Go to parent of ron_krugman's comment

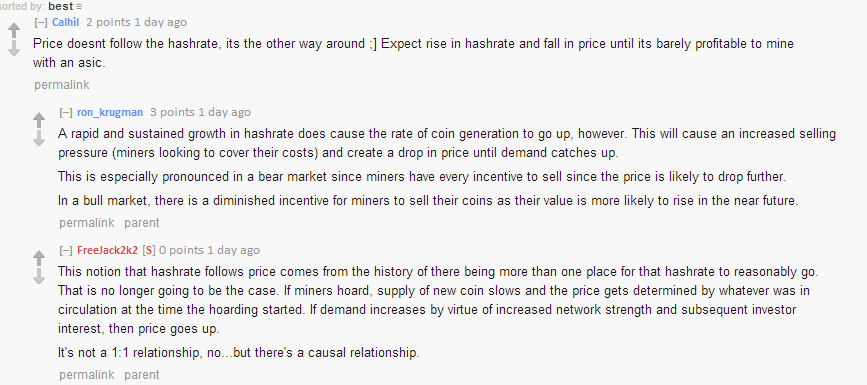click(142, 223)
